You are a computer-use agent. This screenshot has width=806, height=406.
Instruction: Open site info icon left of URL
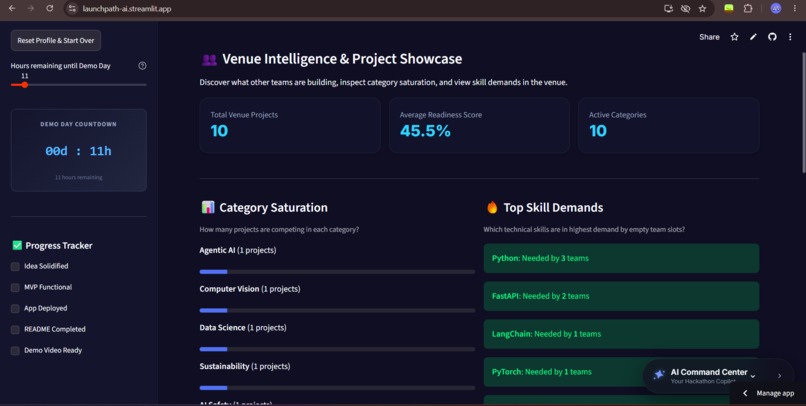click(x=72, y=9)
